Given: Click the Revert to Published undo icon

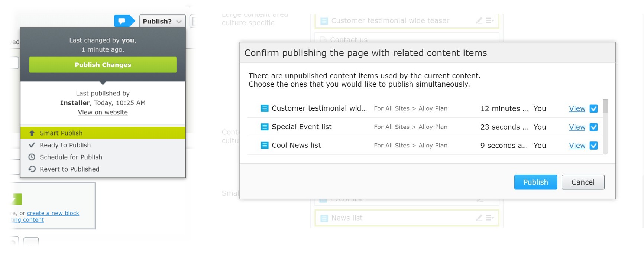Looking at the screenshot, I should (x=32, y=169).
